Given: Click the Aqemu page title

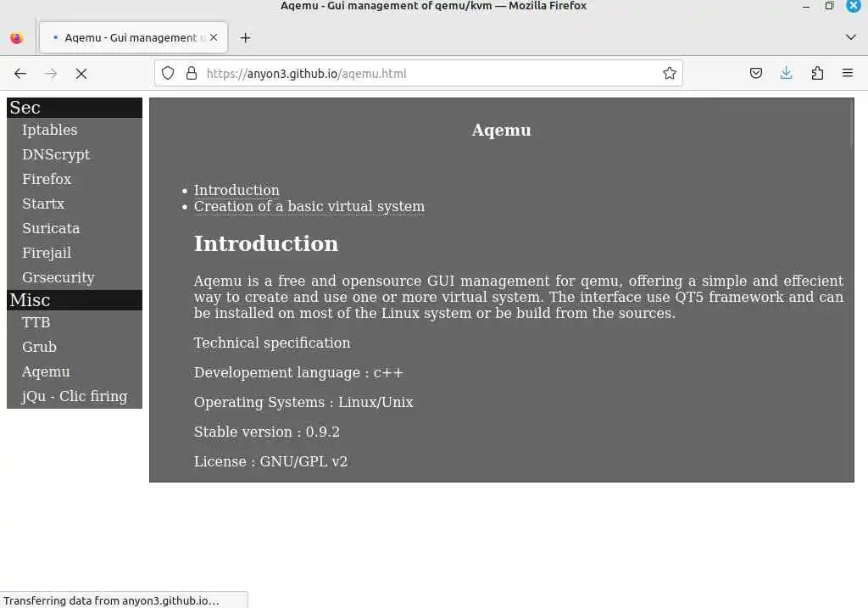Looking at the screenshot, I should [x=501, y=130].
